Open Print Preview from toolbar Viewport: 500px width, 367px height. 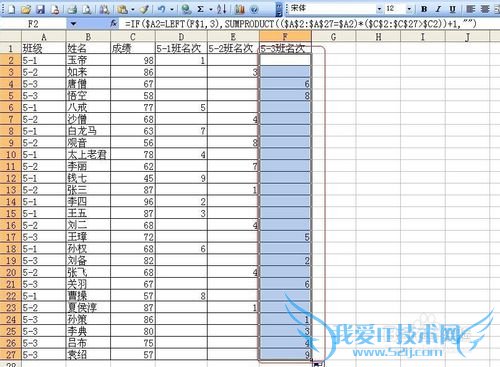pyautogui.click(x=87, y=9)
